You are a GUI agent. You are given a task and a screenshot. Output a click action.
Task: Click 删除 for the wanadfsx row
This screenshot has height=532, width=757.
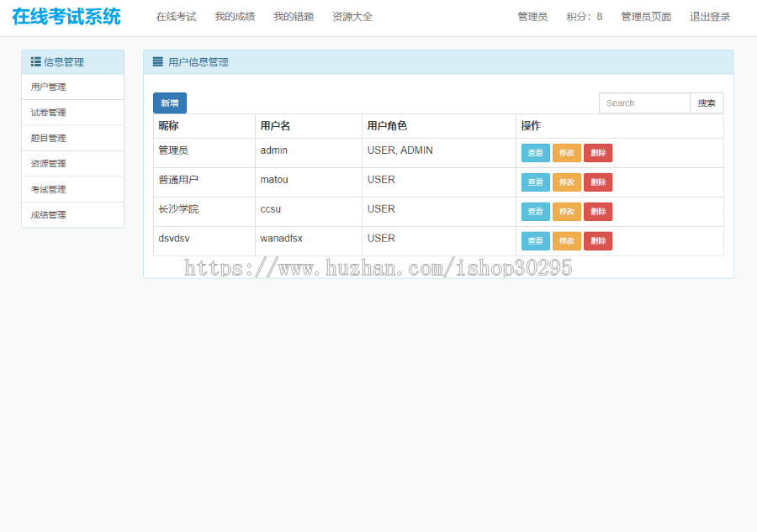click(x=598, y=241)
